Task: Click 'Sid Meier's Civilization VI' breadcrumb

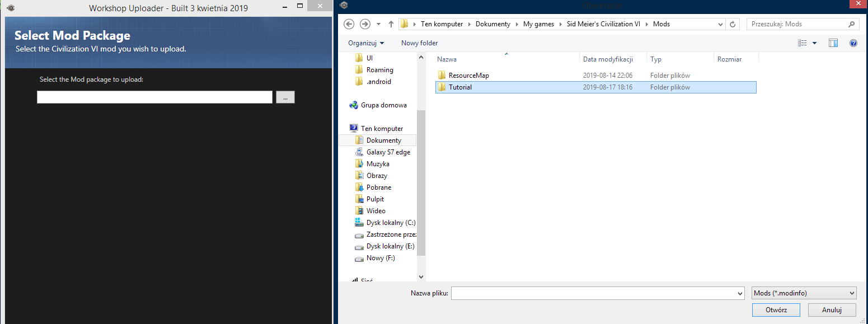Action: pos(604,24)
